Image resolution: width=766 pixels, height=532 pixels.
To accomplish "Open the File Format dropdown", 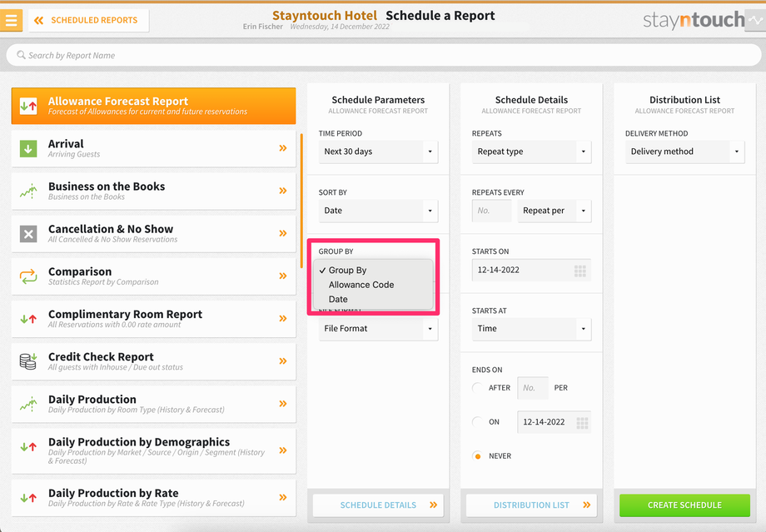I will pyautogui.click(x=378, y=329).
